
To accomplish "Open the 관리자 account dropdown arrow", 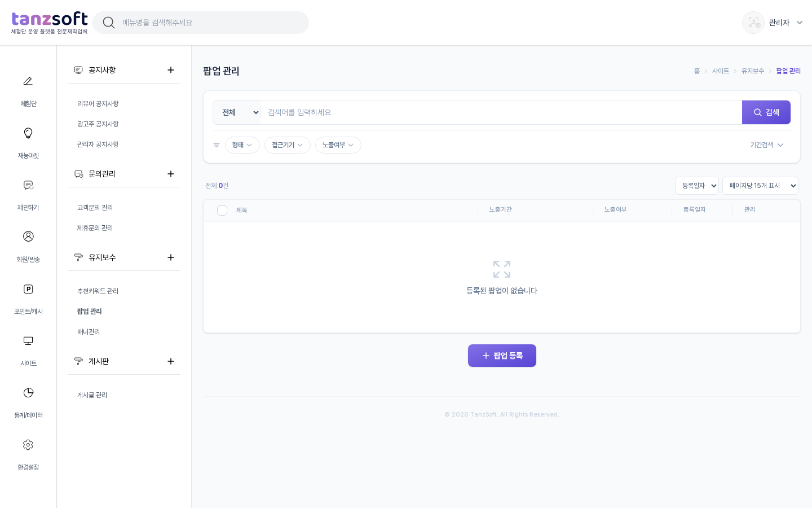I will tap(800, 23).
